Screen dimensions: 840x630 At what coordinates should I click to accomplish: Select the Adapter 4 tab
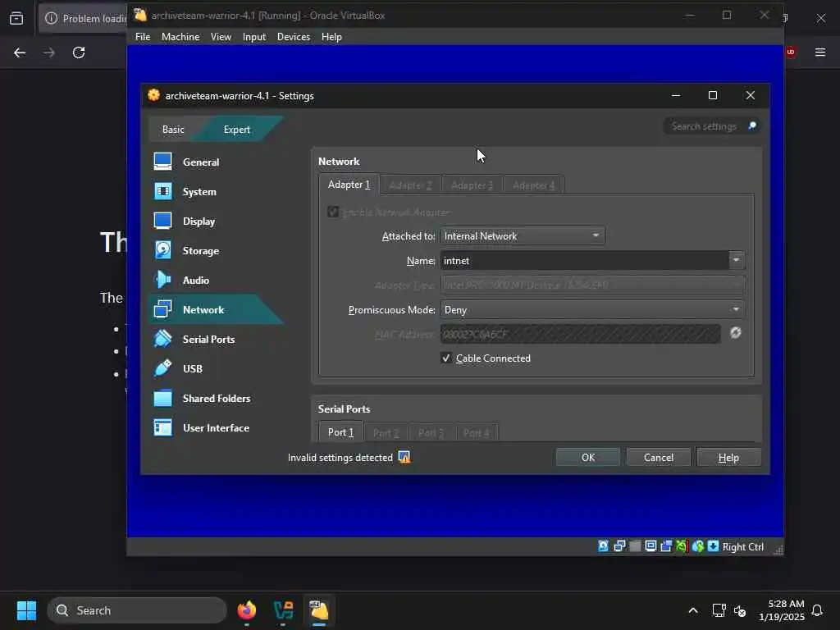point(533,185)
